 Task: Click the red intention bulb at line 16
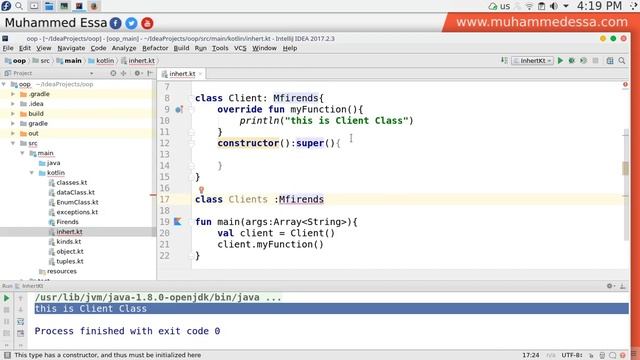point(201,189)
